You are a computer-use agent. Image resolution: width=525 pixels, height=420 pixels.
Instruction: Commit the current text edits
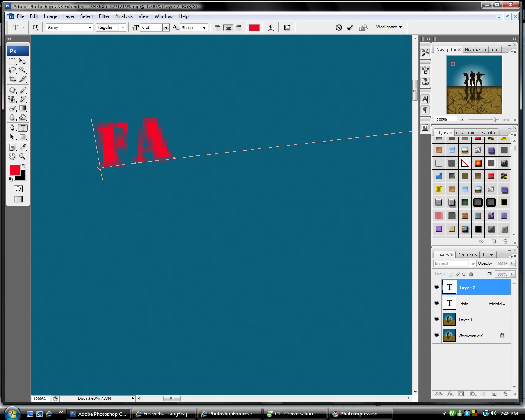(350, 27)
